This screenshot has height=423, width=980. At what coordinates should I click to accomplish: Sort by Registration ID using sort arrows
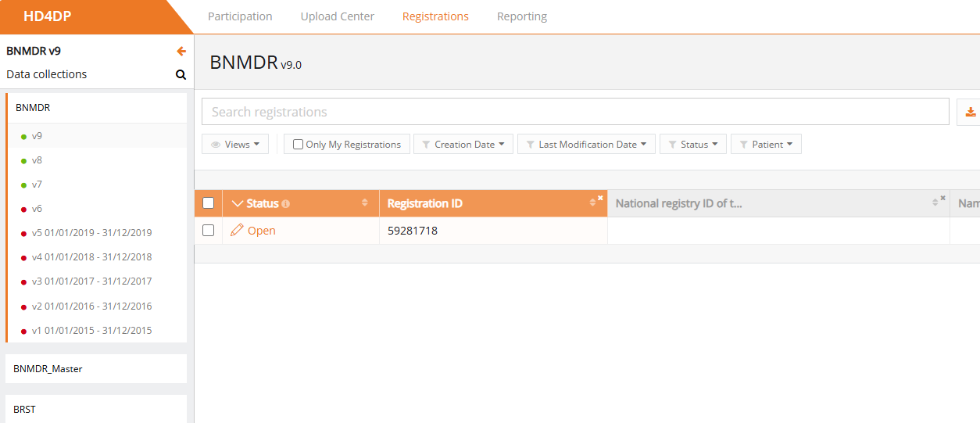tap(593, 203)
